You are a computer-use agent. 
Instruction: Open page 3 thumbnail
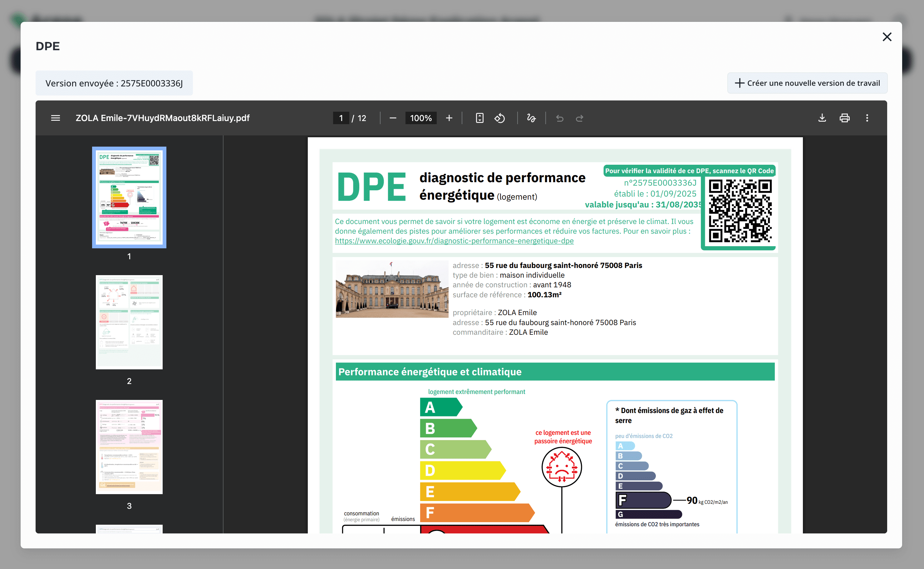point(129,447)
